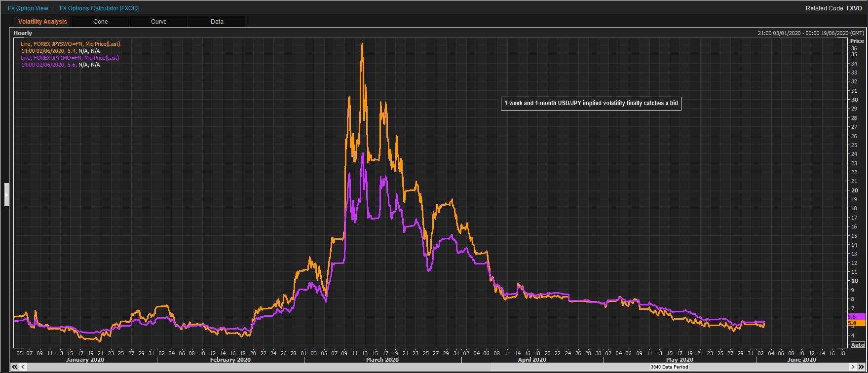Click the February 2020 month label
868x373 pixels.
(231, 360)
